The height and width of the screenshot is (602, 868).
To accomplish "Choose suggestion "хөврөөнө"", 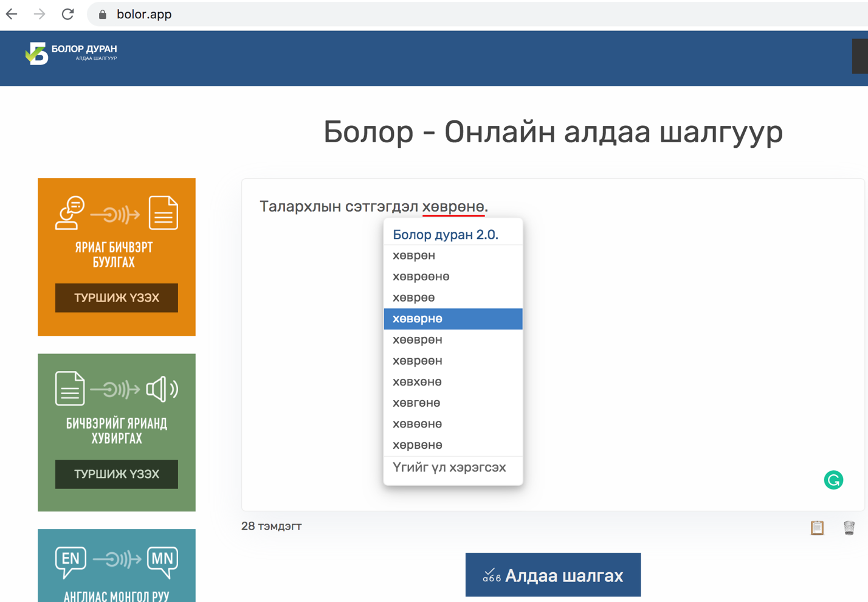I will click(421, 277).
